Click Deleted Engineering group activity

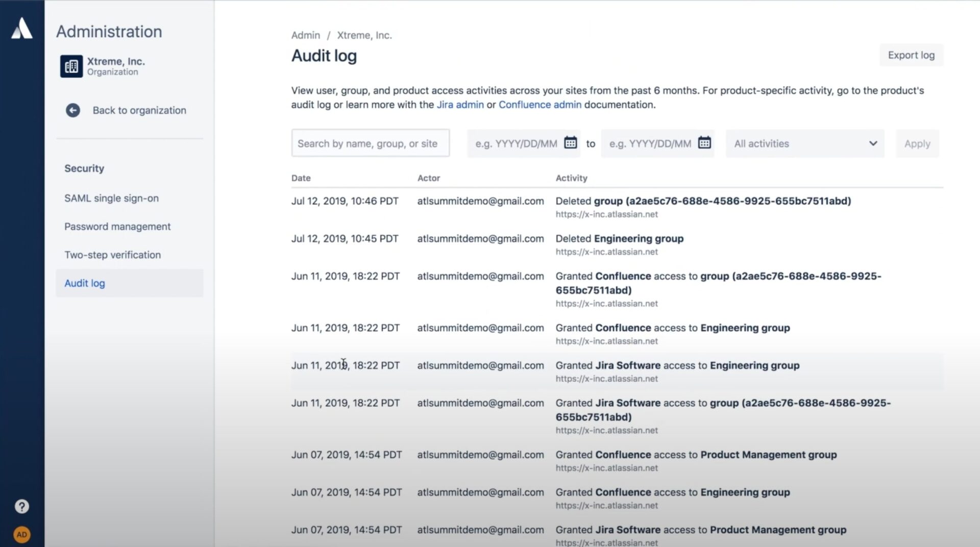(x=620, y=239)
